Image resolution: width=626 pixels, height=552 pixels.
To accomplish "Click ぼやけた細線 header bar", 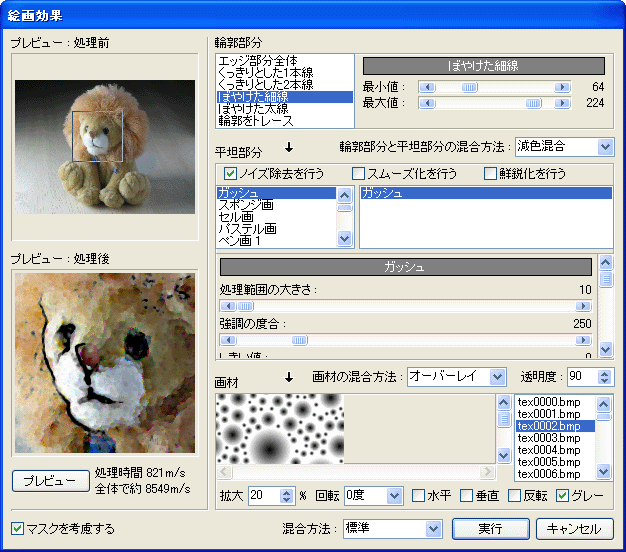I will coord(483,66).
